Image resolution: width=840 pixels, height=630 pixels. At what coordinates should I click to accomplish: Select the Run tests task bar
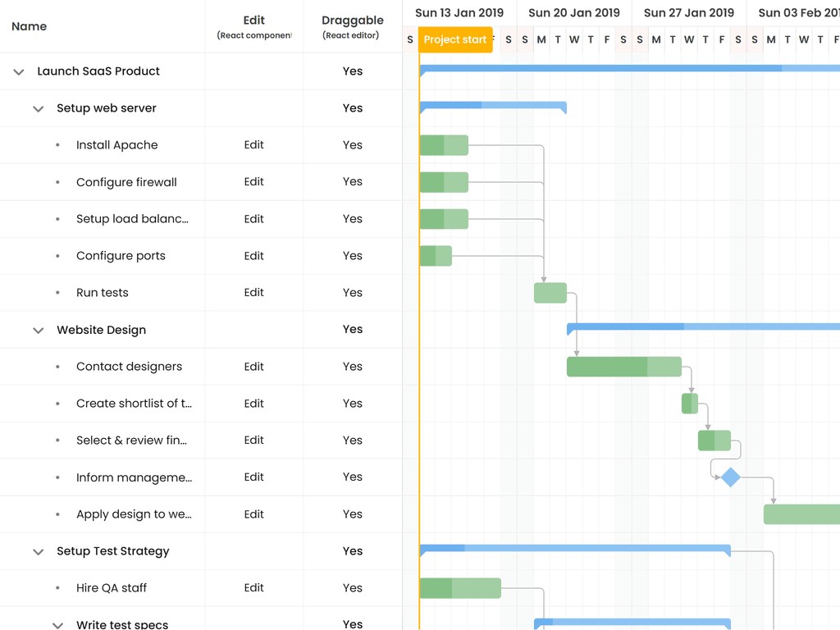(550, 293)
